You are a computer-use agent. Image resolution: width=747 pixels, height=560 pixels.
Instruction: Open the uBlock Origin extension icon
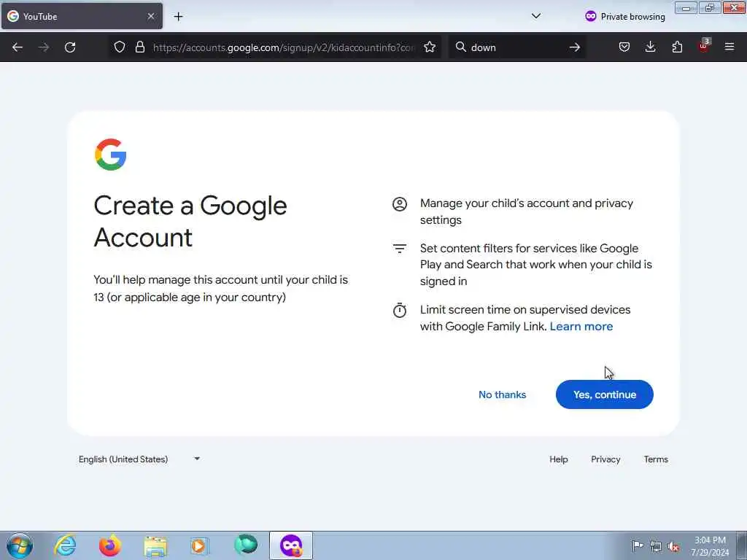point(704,46)
